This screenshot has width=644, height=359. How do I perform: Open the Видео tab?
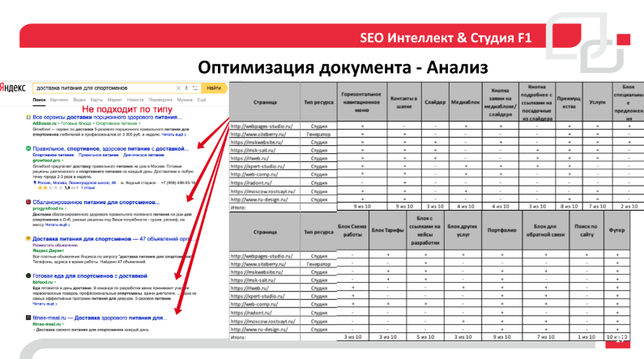[x=79, y=100]
